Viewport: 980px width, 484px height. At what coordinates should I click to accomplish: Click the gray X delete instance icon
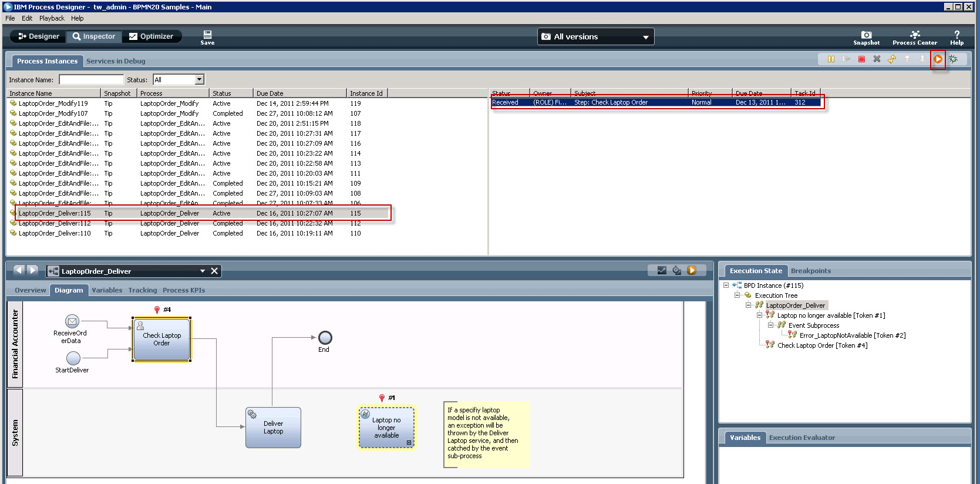tap(877, 59)
